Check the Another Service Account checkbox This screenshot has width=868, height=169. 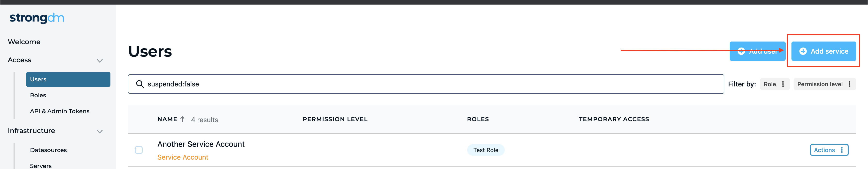click(x=139, y=150)
